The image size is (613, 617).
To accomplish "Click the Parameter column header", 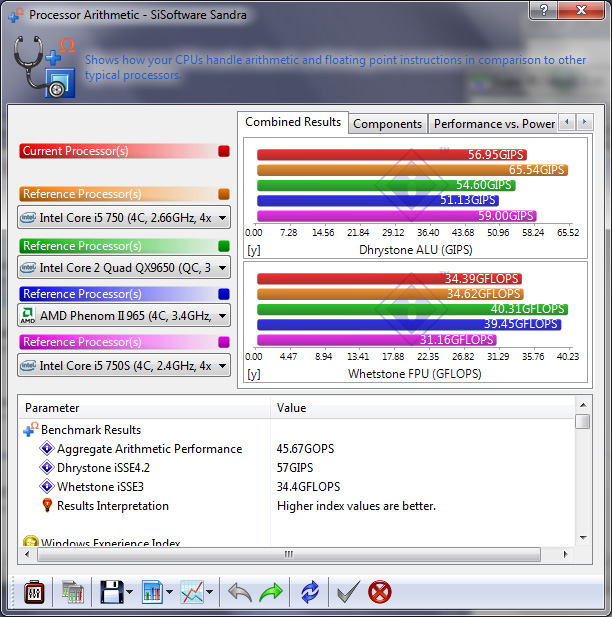I will point(144,408).
